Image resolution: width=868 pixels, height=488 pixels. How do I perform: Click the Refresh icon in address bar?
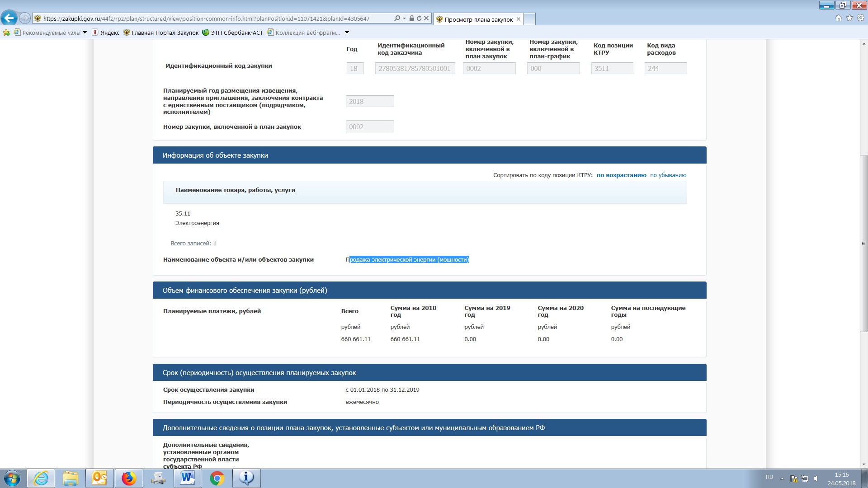pyautogui.click(x=419, y=19)
